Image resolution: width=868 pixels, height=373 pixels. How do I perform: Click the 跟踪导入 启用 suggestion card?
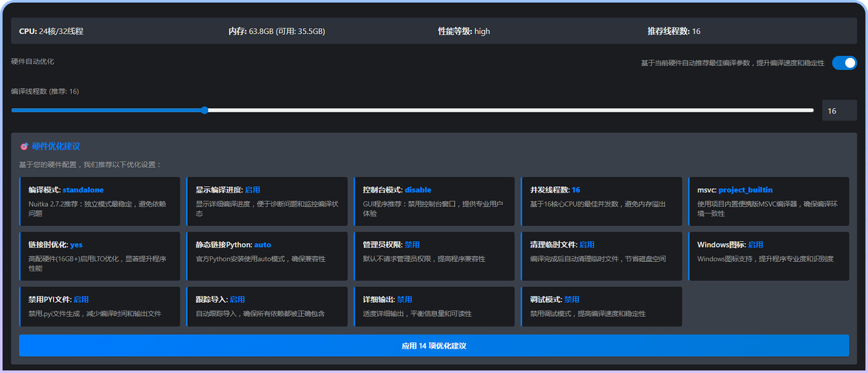click(267, 306)
